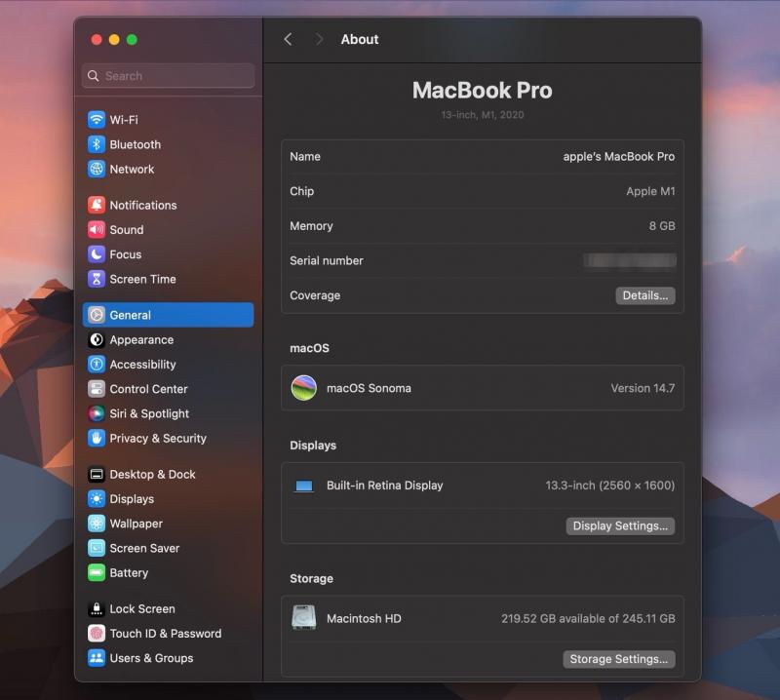The image size is (780, 700).
Task: Click the Coverage Details button
Action: [644, 295]
